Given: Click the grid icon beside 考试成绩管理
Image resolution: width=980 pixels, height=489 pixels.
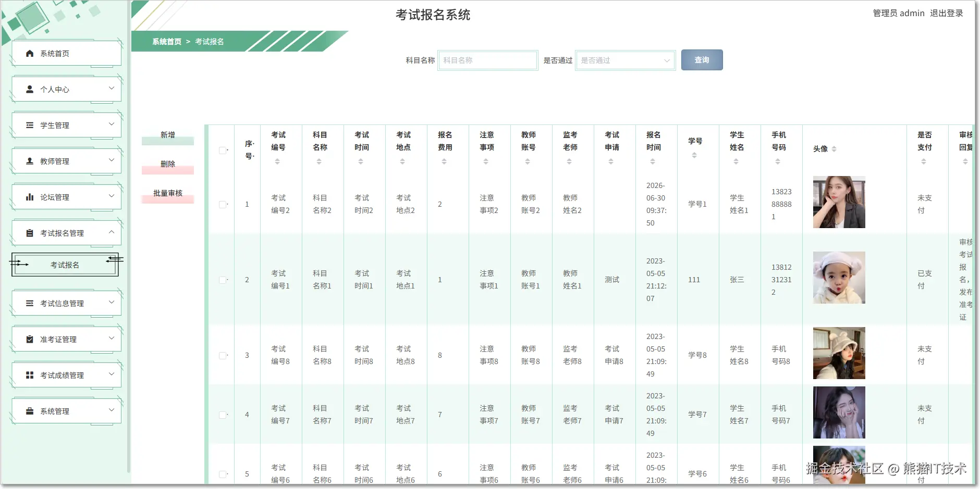Looking at the screenshot, I should pos(30,375).
